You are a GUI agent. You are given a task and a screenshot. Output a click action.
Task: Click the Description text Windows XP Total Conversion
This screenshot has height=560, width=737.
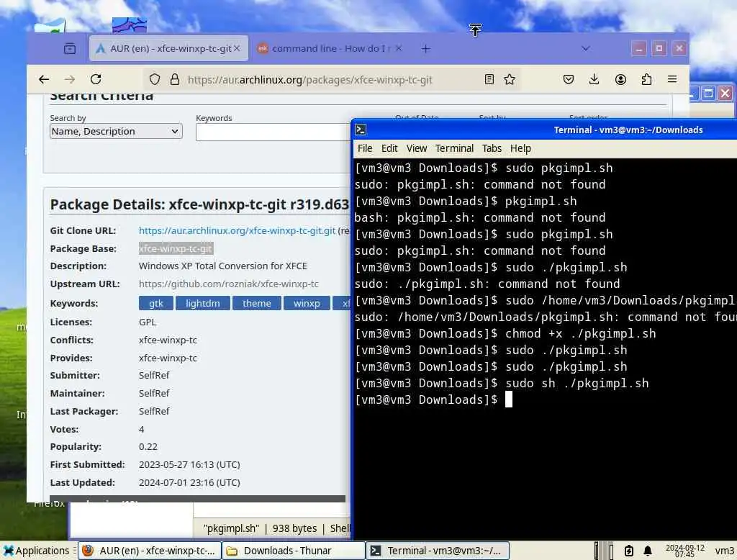[x=223, y=266]
